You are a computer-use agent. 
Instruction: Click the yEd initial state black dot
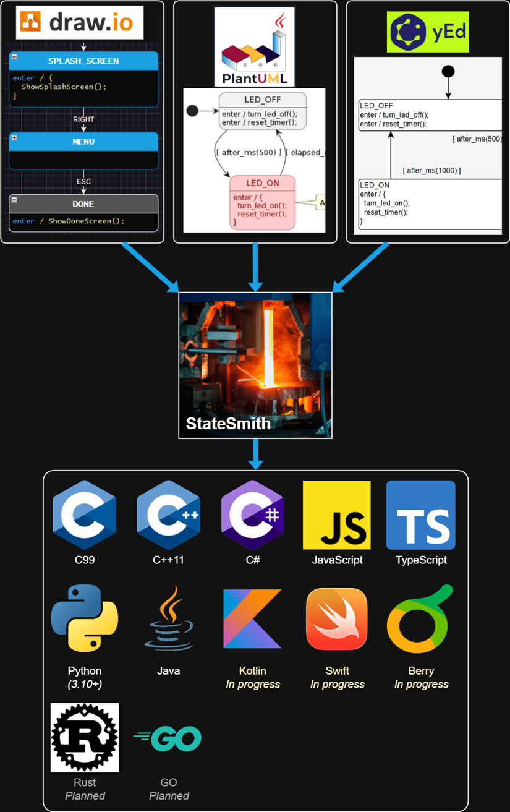point(448,71)
